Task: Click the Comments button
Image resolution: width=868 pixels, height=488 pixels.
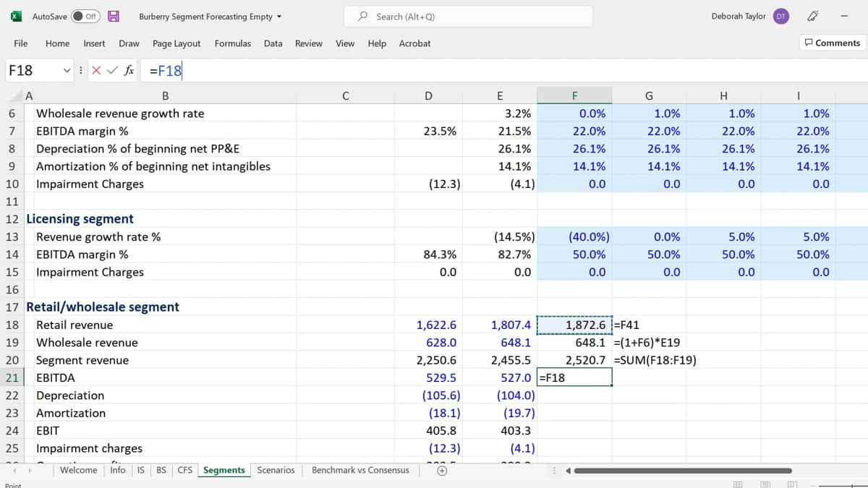Action: (832, 43)
